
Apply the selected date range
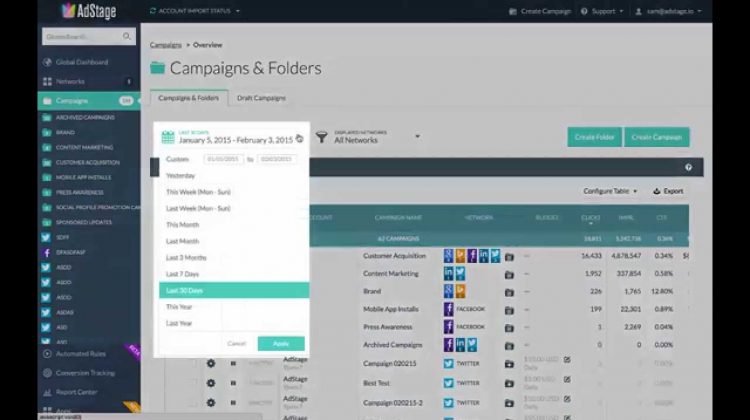(x=281, y=343)
